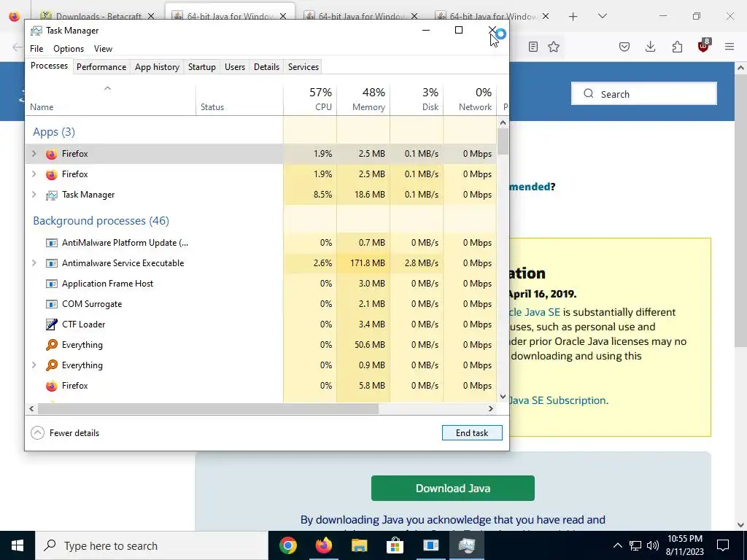The image size is (747, 560).
Task: Open File Explorer from the taskbar
Action: pyautogui.click(x=359, y=545)
